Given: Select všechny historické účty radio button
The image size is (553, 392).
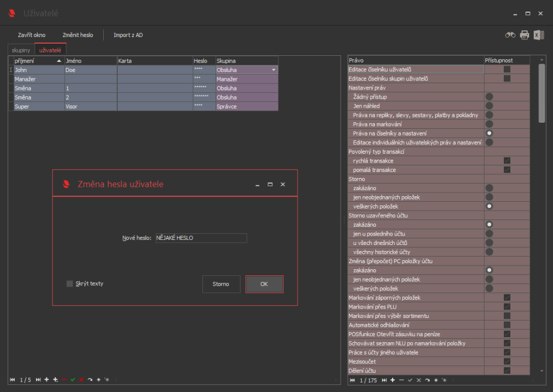Looking at the screenshot, I should (x=489, y=252).
